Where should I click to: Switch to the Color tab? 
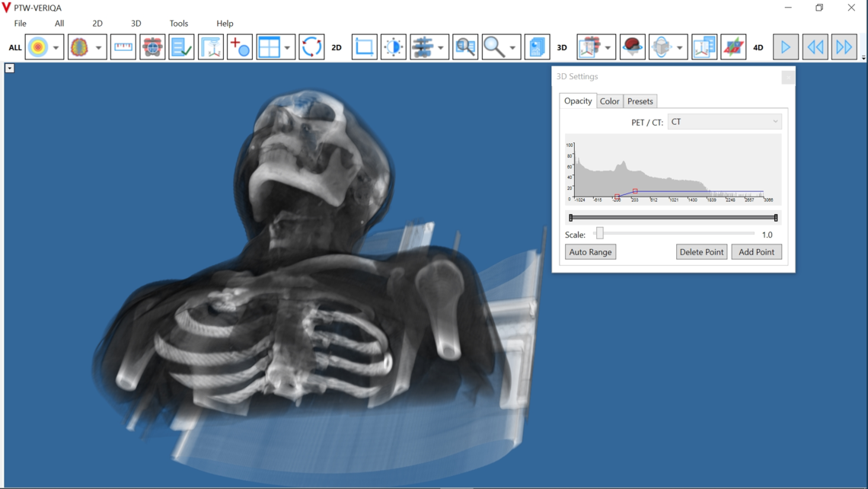(x=609, y=101)
